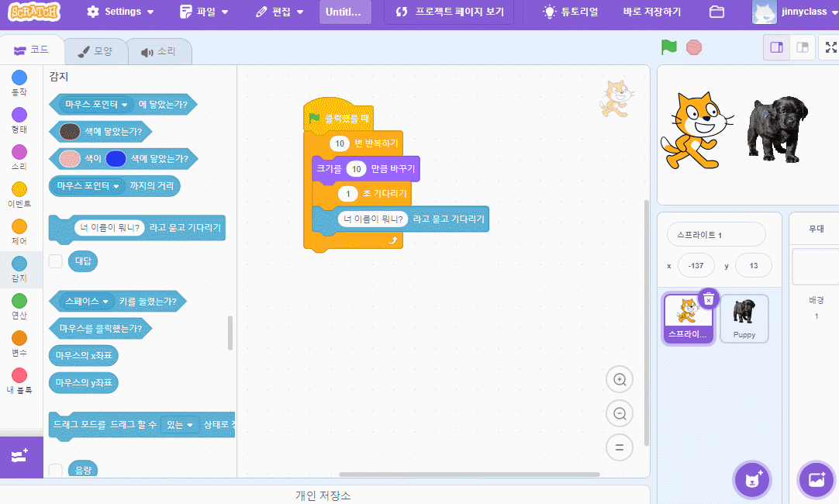Switch to large stage layout
Viewport: 839px width, 504px height.
tap(803, 47)
